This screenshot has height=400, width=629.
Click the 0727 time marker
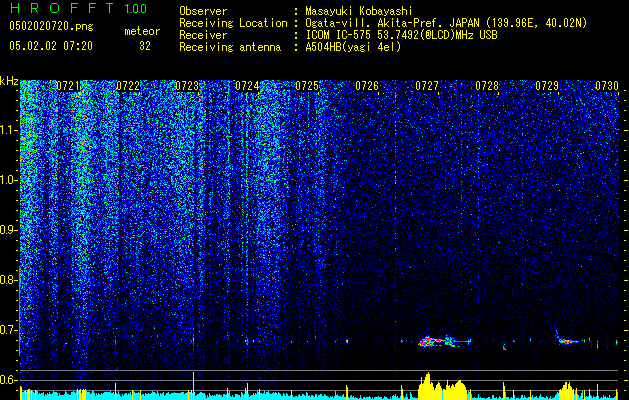tap(427, 86)
